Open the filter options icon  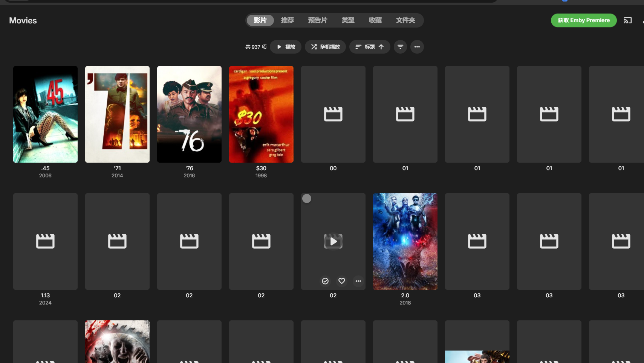(x=400, y=47)
